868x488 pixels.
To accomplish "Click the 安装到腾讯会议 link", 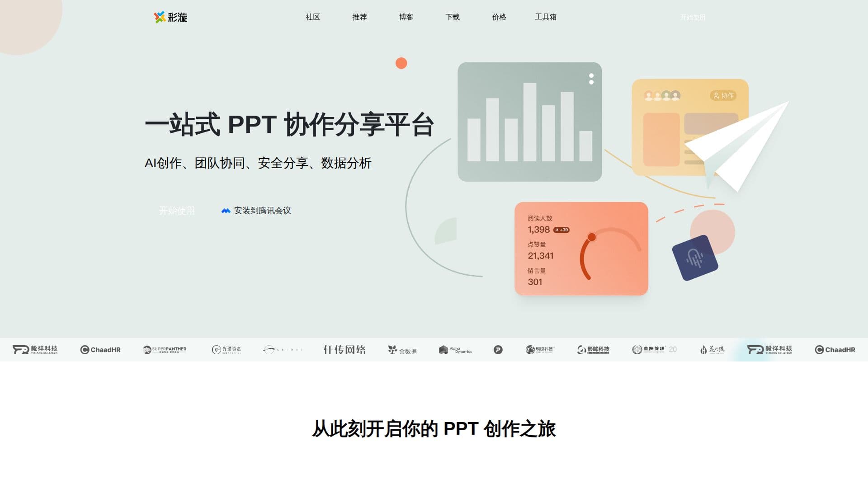I will 256,211.
